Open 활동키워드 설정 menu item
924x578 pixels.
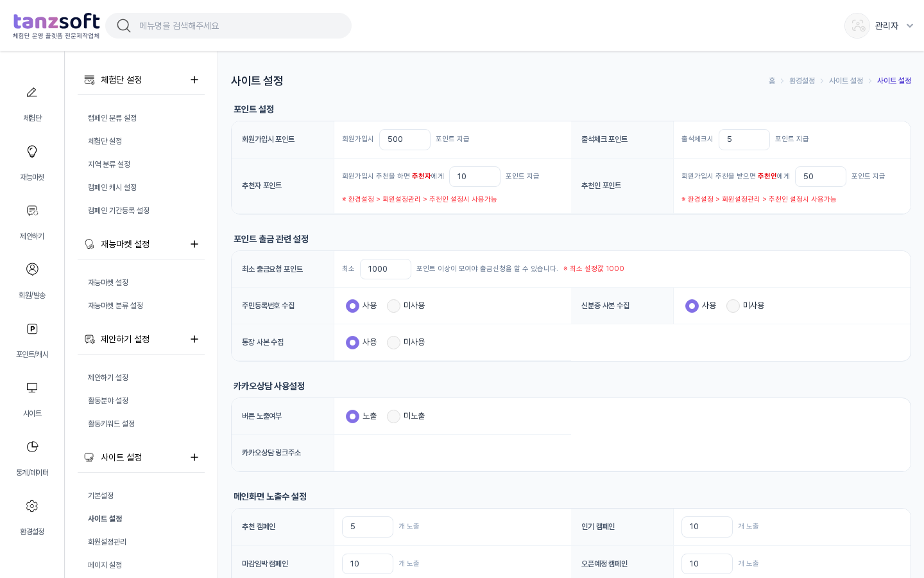[112, 424]
